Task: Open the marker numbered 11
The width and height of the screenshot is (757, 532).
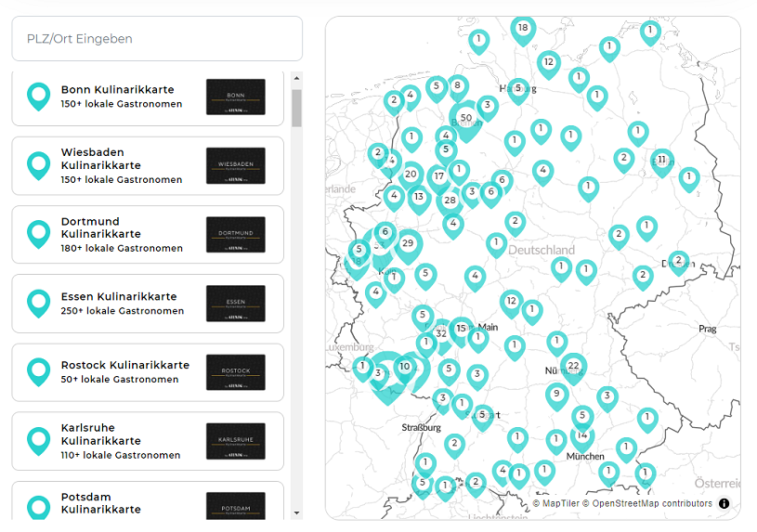Action: click(661, 161)
